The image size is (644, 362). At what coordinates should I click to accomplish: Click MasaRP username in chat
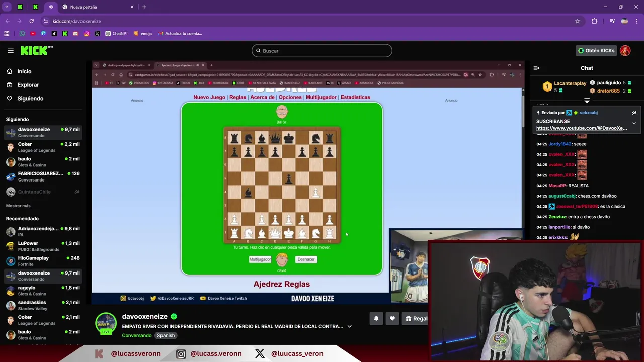[x=557, y=186]
